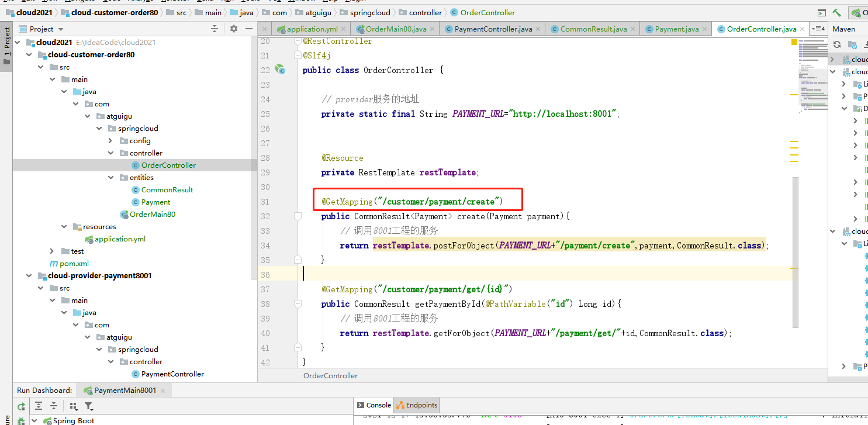
Task: Click Expand All icon in Run Dashboard toolbar
Action: pyautogui.click(x=39, y=406)
